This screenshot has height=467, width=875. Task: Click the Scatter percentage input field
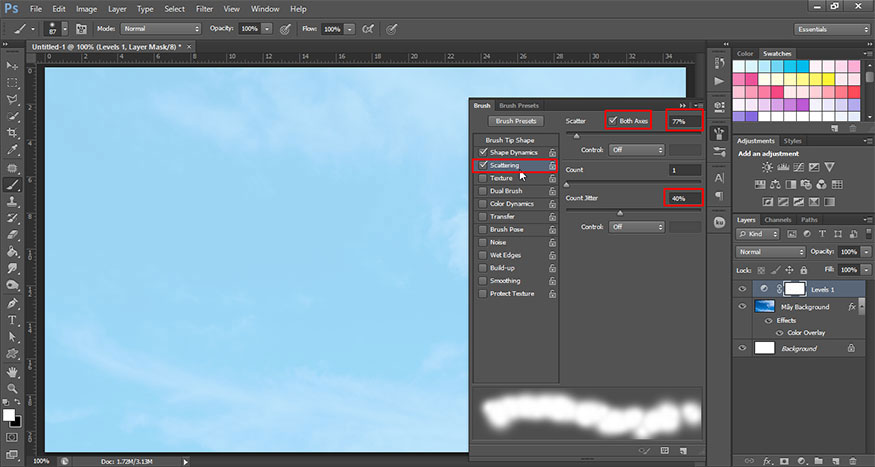pyautogui.click(x=684, y=121)
